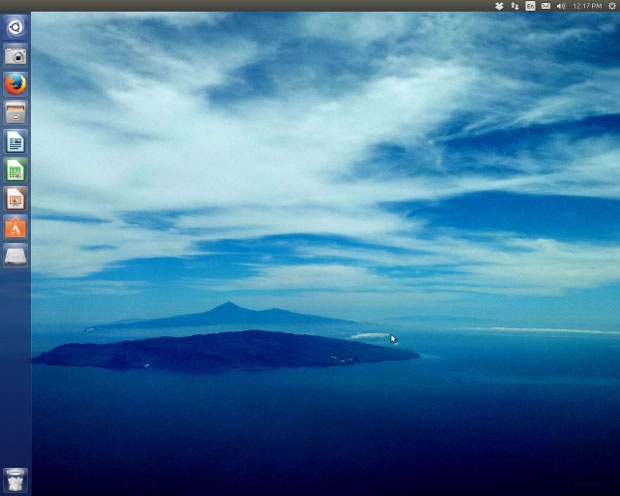This screenshot has width=620, height=496.
Task: Open Ubuntu Software Center from the launcher
Action: click(x=15, y=227)
